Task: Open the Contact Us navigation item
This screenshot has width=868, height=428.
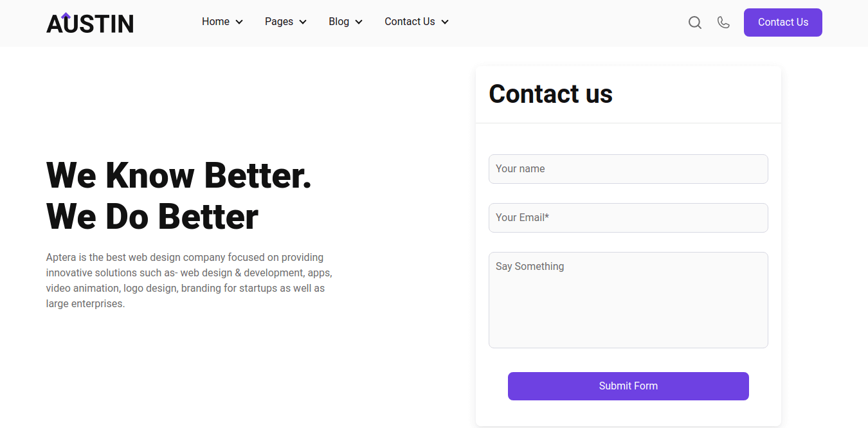Action: 410,22
